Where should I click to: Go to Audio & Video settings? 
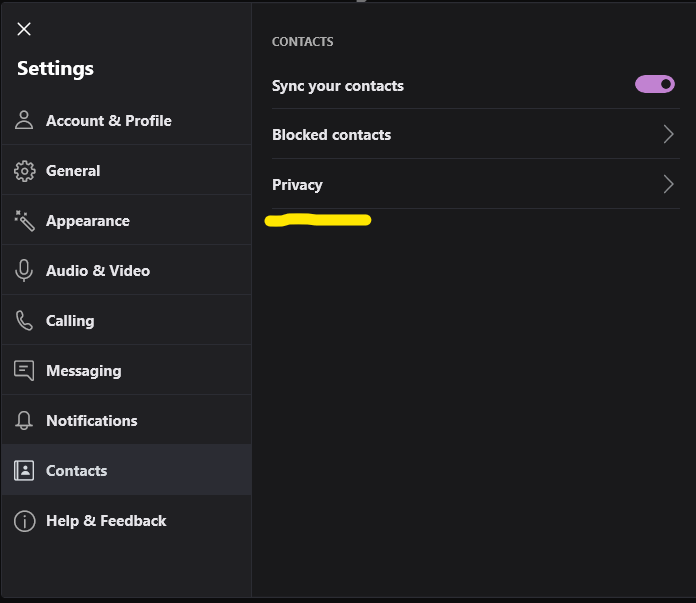[x=98, y=271]
